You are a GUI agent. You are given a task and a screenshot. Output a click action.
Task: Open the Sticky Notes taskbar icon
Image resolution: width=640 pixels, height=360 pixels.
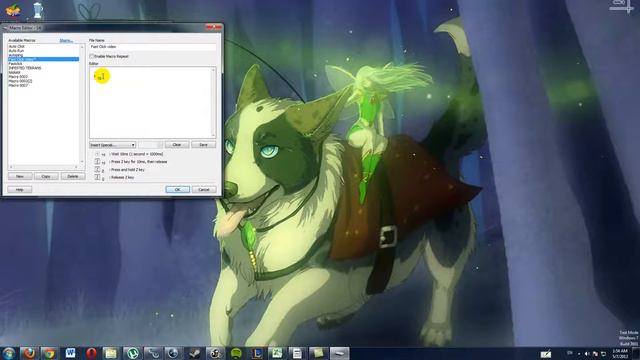point(318,353)
